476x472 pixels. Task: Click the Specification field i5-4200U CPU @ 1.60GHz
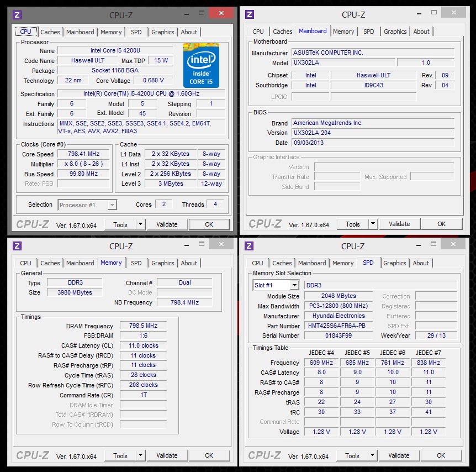[x=141, y=93]
